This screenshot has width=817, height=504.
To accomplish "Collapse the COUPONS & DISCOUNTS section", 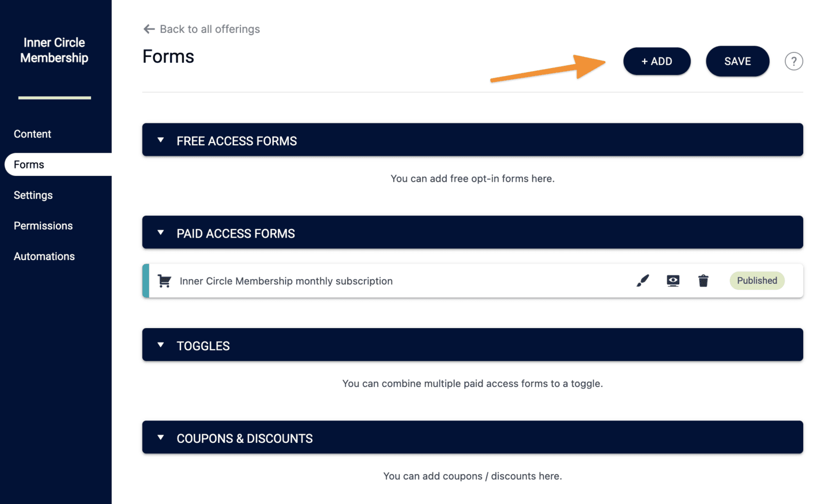I will 161,437.
